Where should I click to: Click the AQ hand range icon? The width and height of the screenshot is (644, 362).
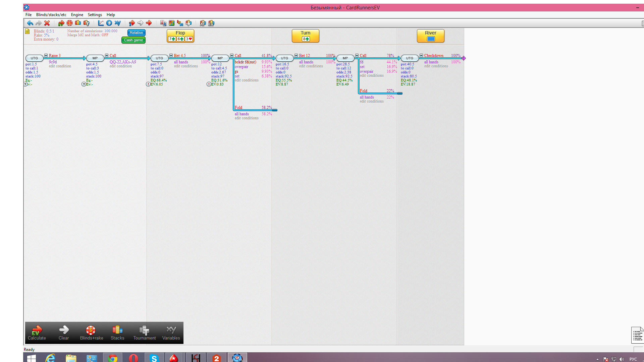[163, 23]
